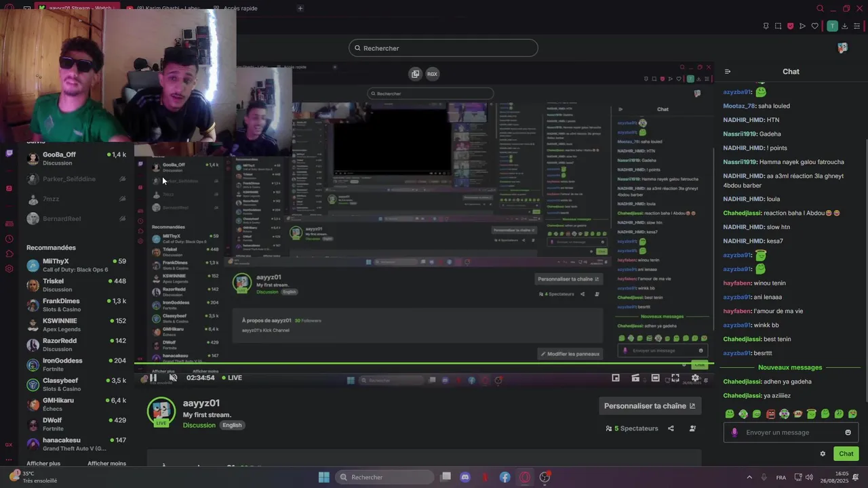Screen dimensions: 868x488
Task: Open new tab with plus button
Action: coord(300,8)
